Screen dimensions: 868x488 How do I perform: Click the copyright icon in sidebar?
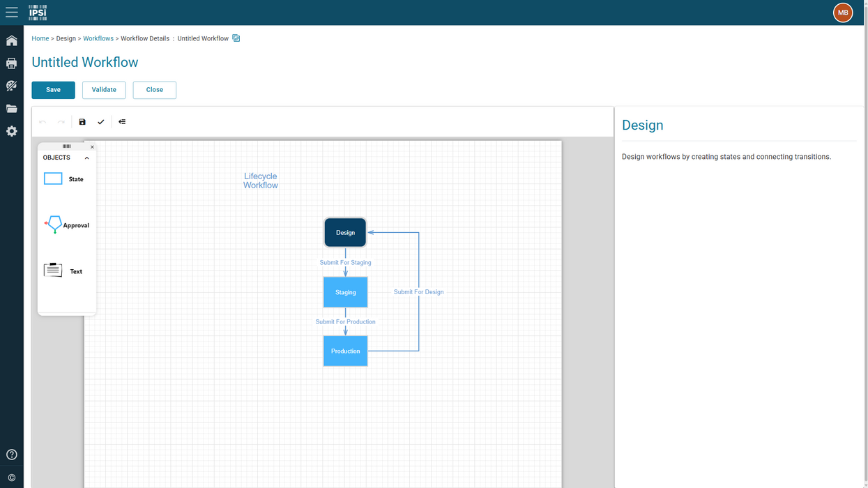click(x=12, y=478)
